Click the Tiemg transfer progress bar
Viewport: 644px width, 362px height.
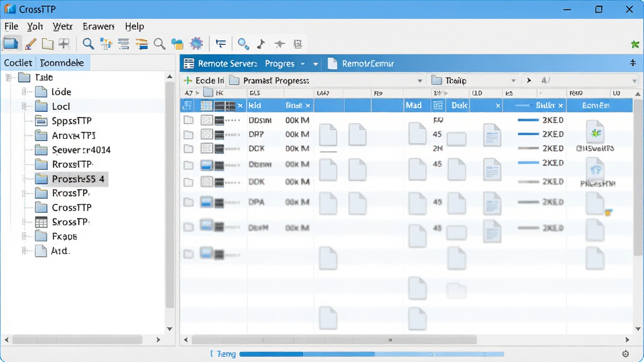(x=372, y=354)
